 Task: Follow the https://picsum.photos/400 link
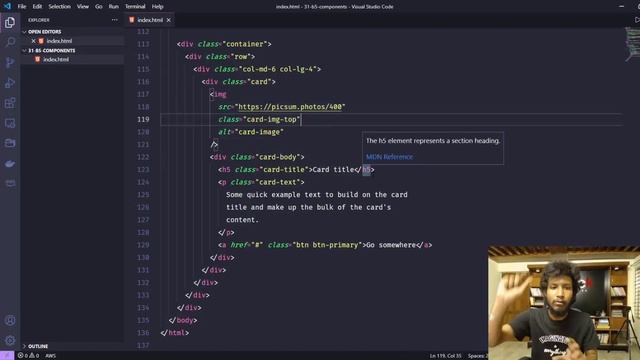point(290,107)
